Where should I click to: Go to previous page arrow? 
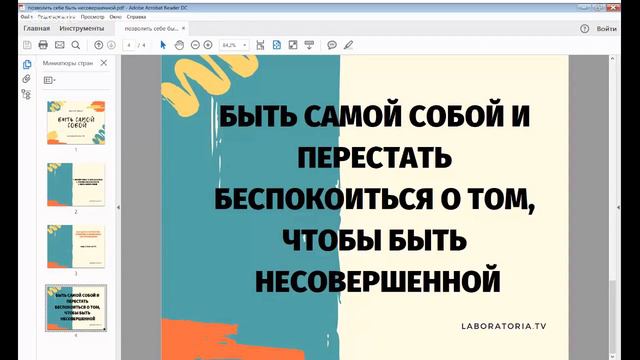[98, 45]
